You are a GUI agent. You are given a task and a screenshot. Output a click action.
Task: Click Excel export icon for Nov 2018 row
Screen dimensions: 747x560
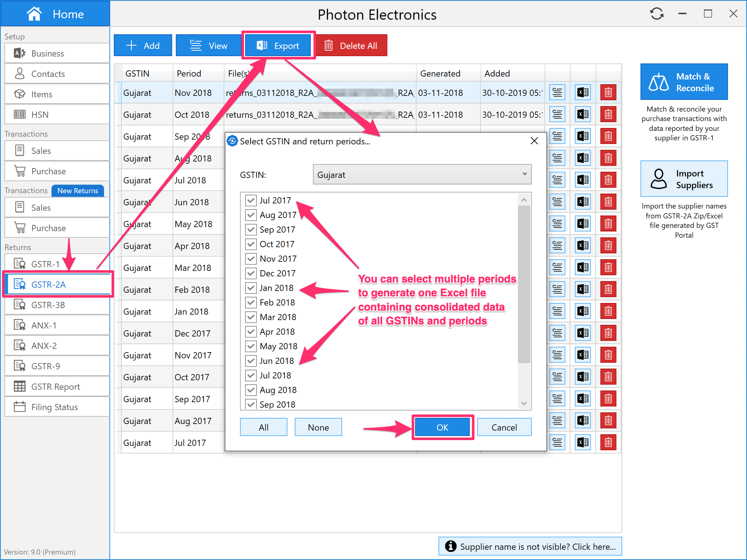pyautogui.click(x=582, y=93)
